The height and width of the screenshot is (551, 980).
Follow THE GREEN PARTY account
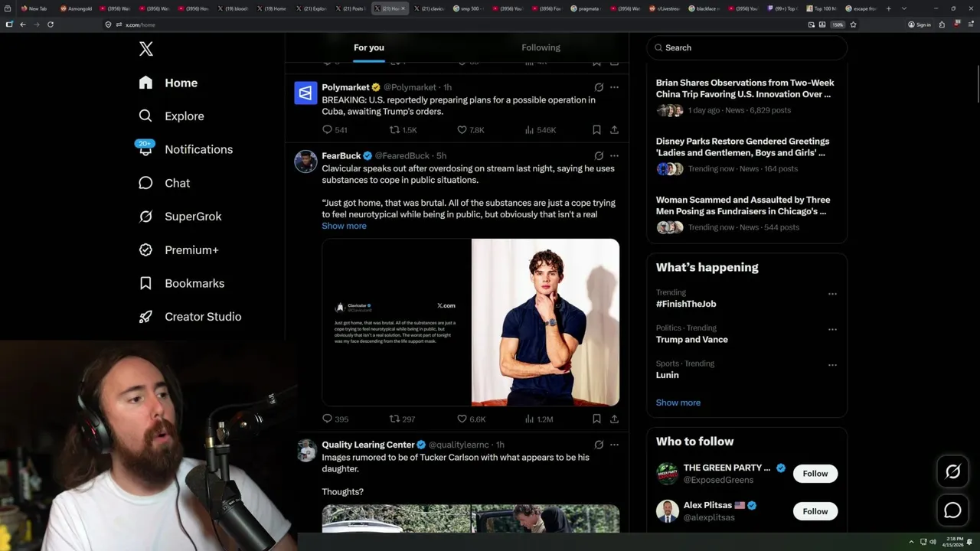click(815, 474)
